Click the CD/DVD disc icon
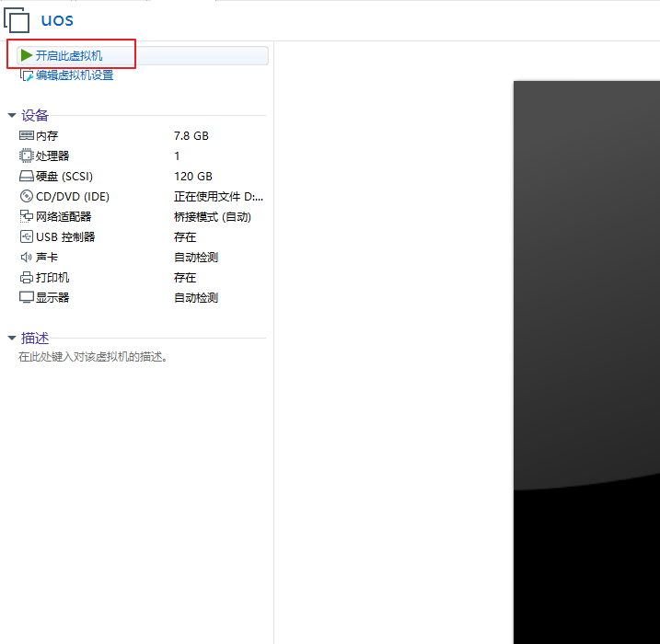The width and height of the screenshot is (660, 644). [x=27, y=196]
